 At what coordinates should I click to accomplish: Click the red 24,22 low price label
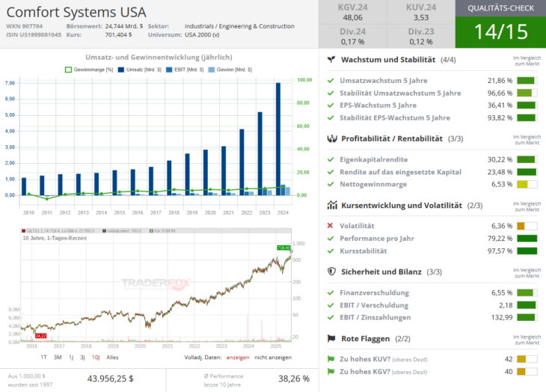(x=40, y=336)
